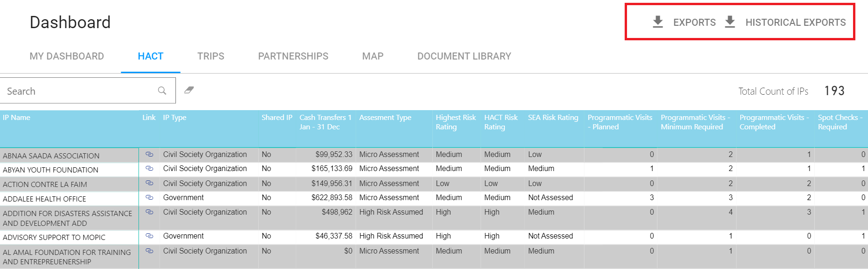The height and width of the screenshot is (269, 868).
Task: Click Cash Transfers 1 Jan - 31 Dec header
Action: click(325, 122)
